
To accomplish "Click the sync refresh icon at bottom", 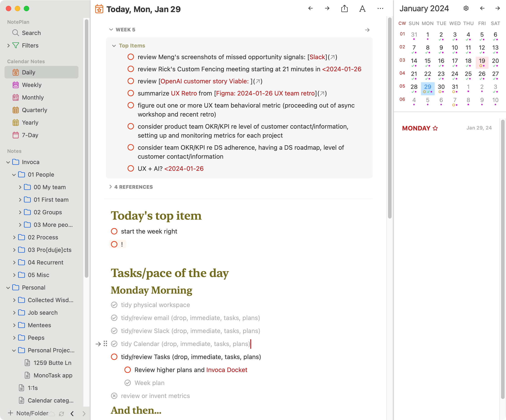I will [61, 414].
